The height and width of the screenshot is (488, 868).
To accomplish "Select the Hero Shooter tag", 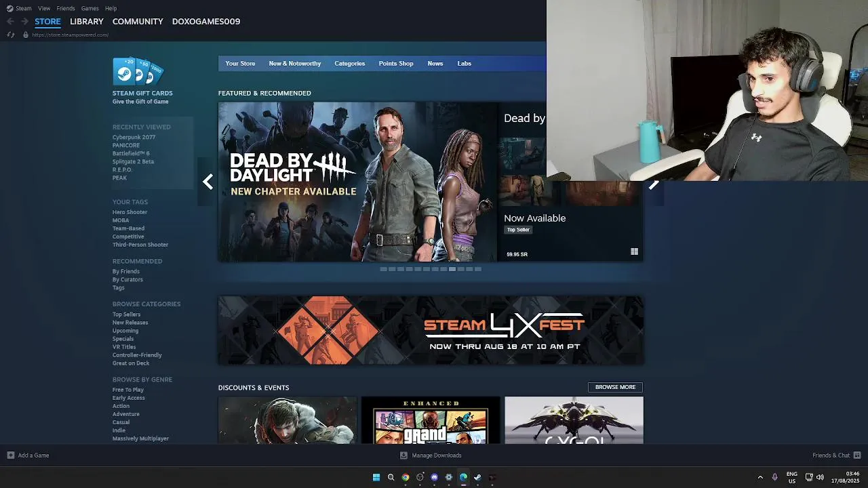I will pyautogui.click(x=130, y=212).
